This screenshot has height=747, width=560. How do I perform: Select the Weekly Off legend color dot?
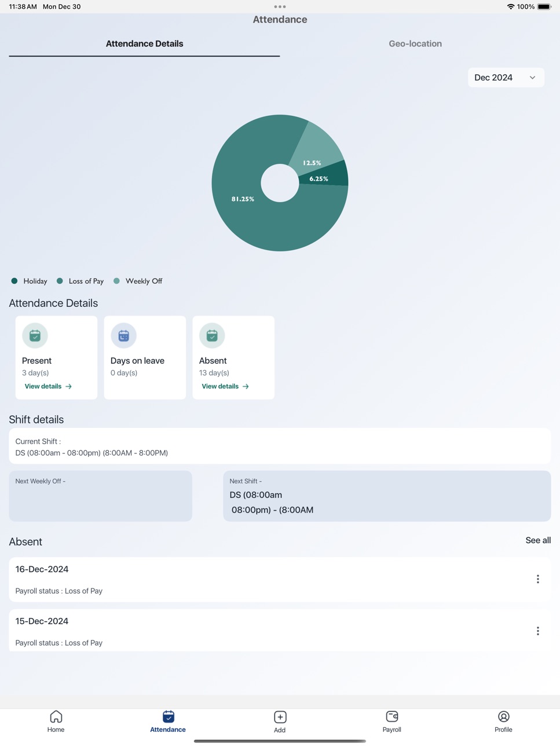[x=116, y=281]
